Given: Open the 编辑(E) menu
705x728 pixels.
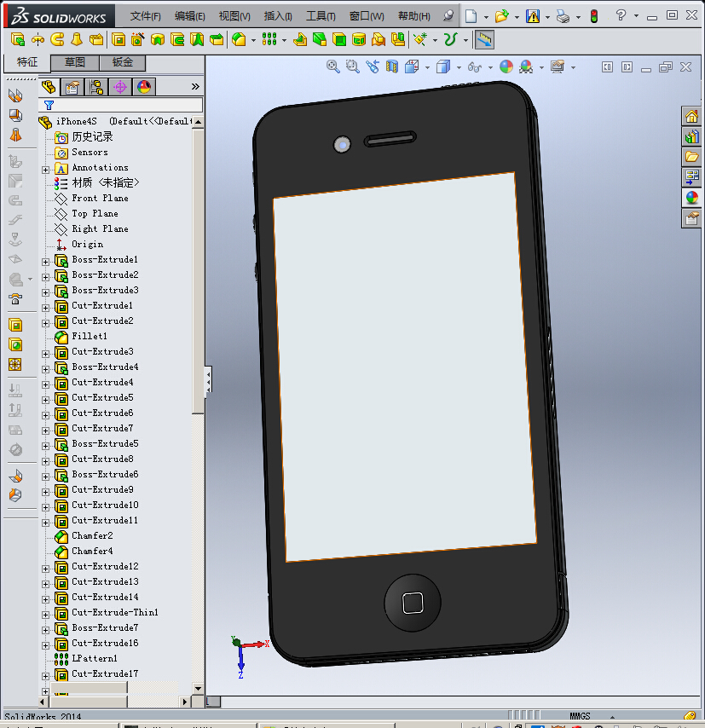Looking at the screenshot, I should pyautogui.click(x=190, y=16).
